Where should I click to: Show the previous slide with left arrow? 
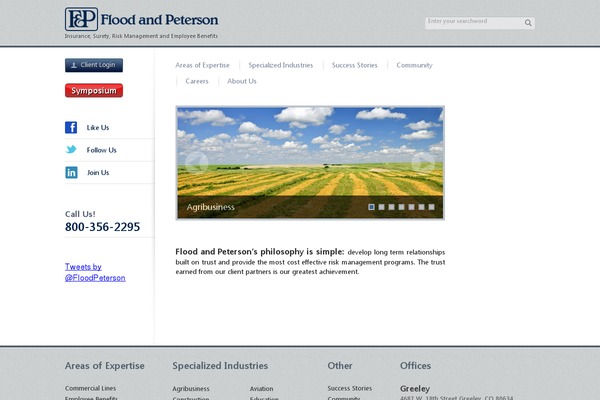(197, 162)
